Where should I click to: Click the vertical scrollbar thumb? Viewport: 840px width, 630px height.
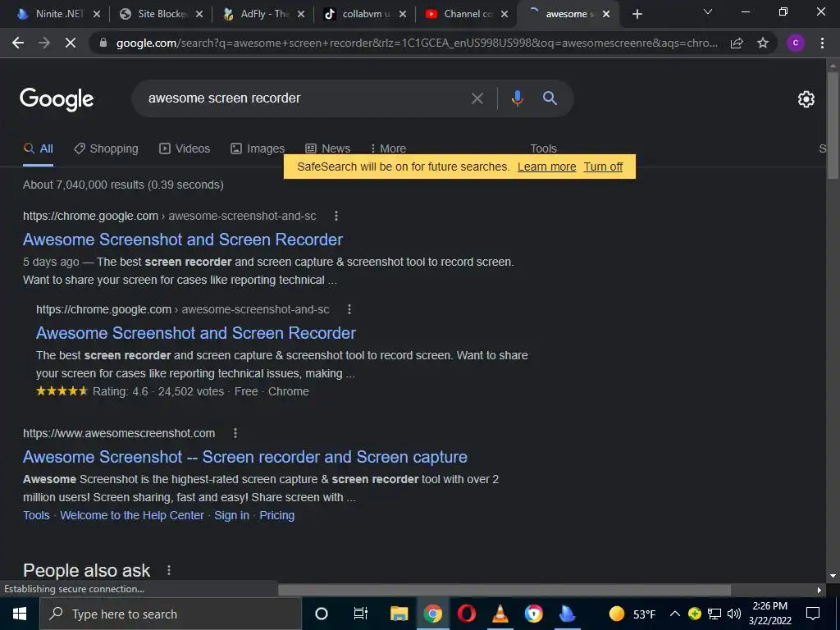point(833,125)
